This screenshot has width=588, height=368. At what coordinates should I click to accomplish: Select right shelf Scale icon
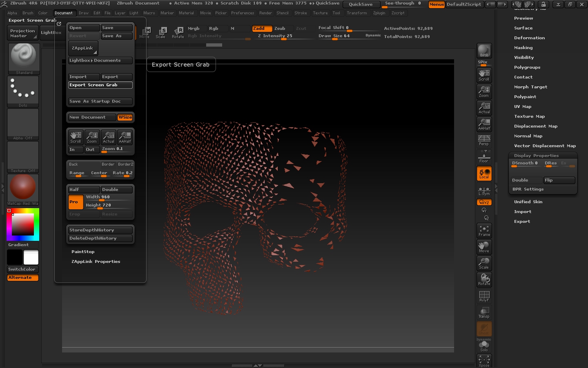coord(484,263)
